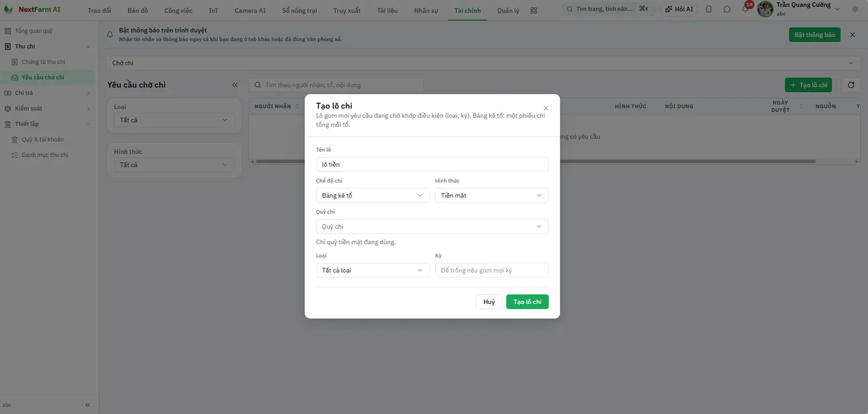This screenshot has width=868, height=414.
Task: Open the Hình thức dropdown in the dialog
Action: click(492, 195)
